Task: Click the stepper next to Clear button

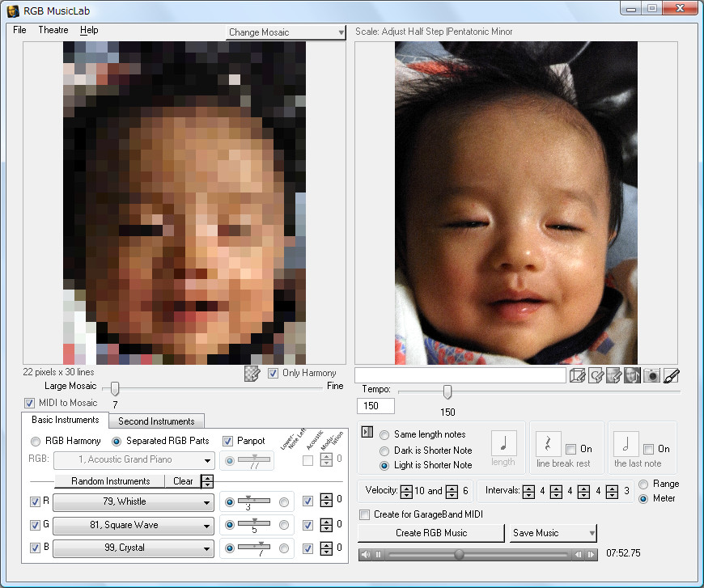Action: coord(207,481)
